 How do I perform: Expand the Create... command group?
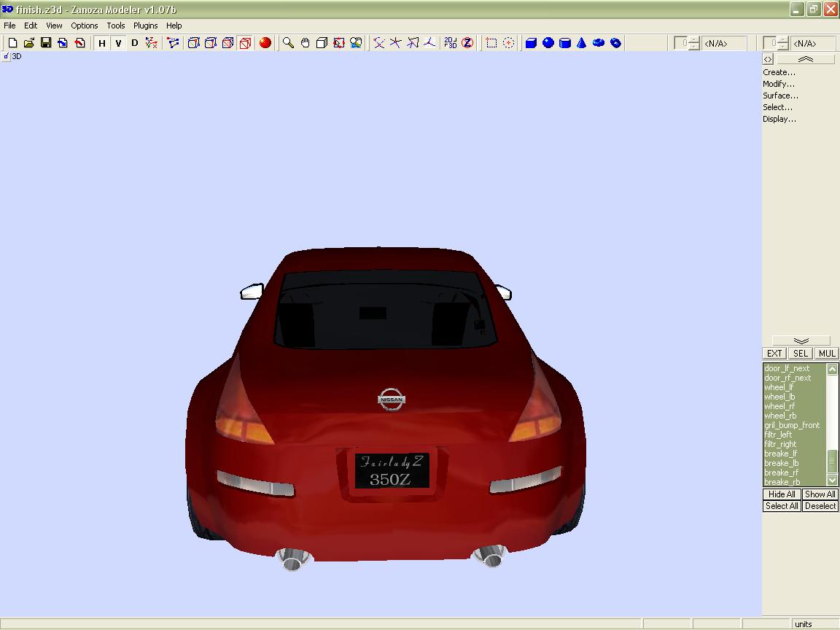[x=779, y=72]
